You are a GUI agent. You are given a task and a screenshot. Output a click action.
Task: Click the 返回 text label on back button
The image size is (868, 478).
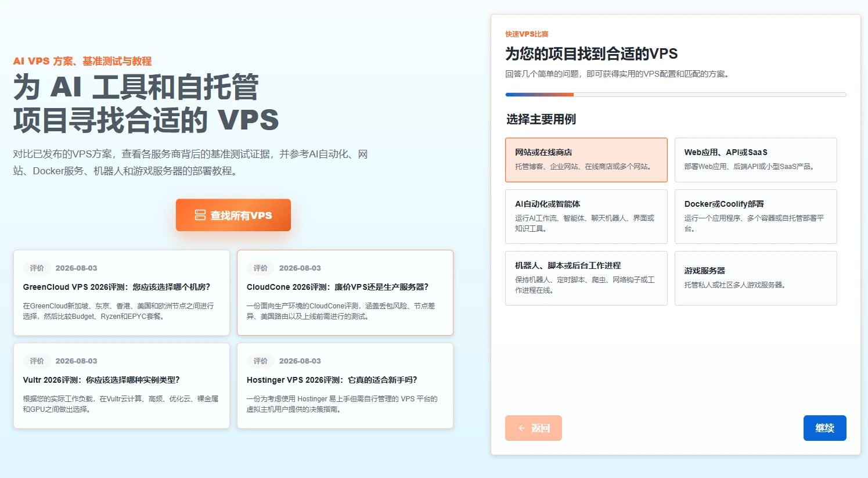point(541,428)
